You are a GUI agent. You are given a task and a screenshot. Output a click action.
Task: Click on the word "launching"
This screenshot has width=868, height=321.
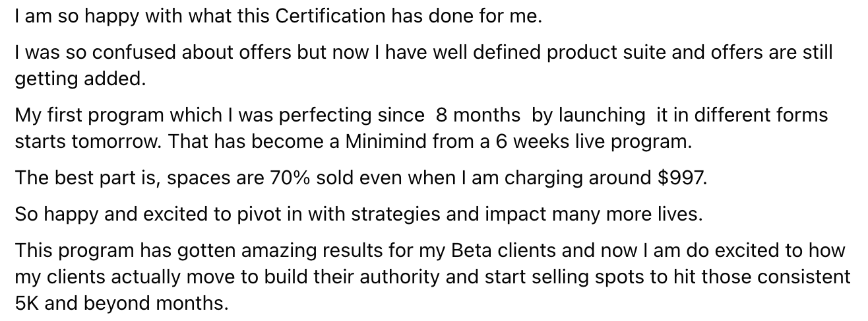click(x=602, y=115)
